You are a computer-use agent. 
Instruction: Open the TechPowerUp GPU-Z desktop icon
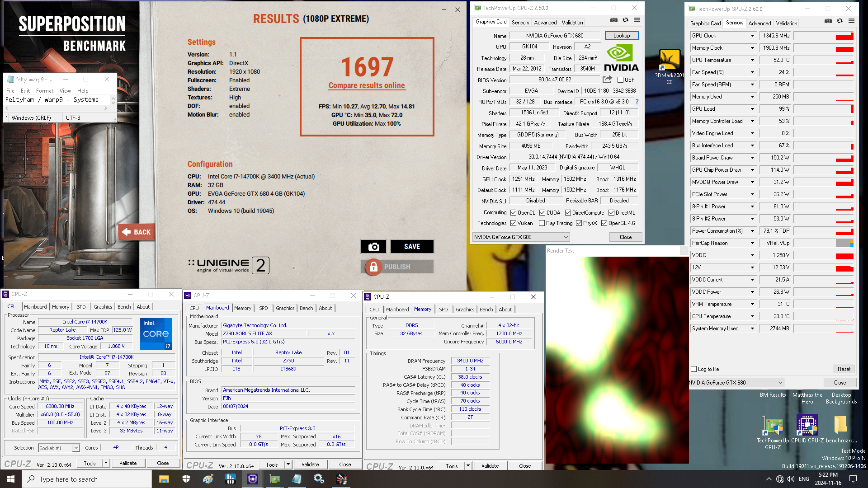773,432
